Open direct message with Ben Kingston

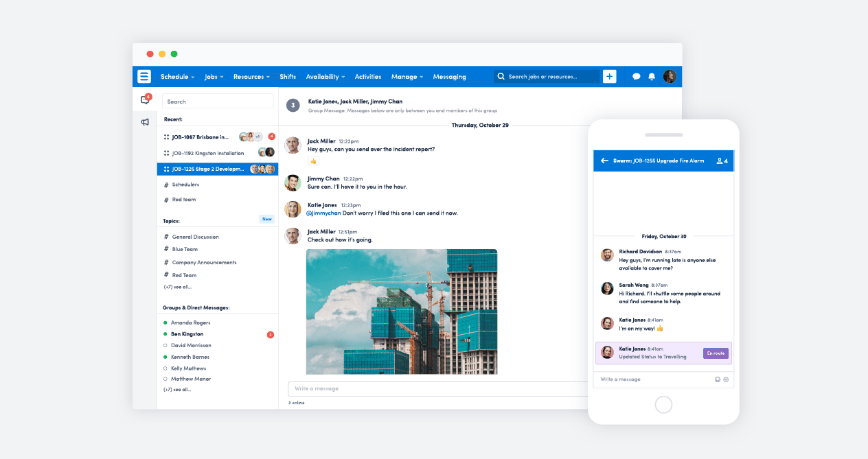183,334
